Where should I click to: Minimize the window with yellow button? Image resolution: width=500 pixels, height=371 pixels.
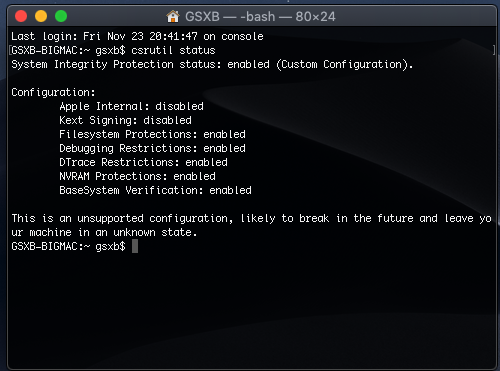pos(41,16)
